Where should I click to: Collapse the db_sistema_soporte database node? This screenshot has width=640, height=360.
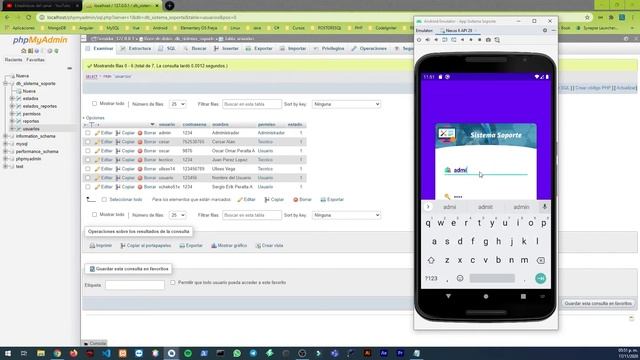point(5,84)
